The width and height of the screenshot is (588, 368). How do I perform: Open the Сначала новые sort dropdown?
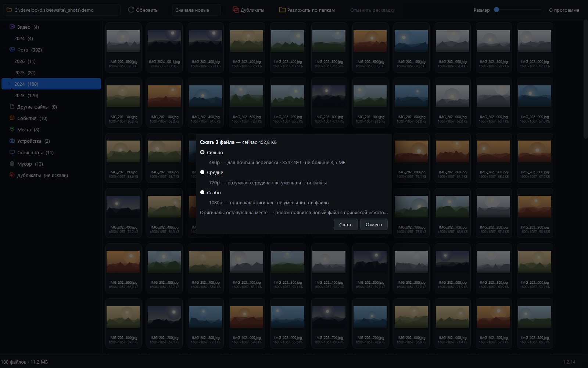click(196, 10)
